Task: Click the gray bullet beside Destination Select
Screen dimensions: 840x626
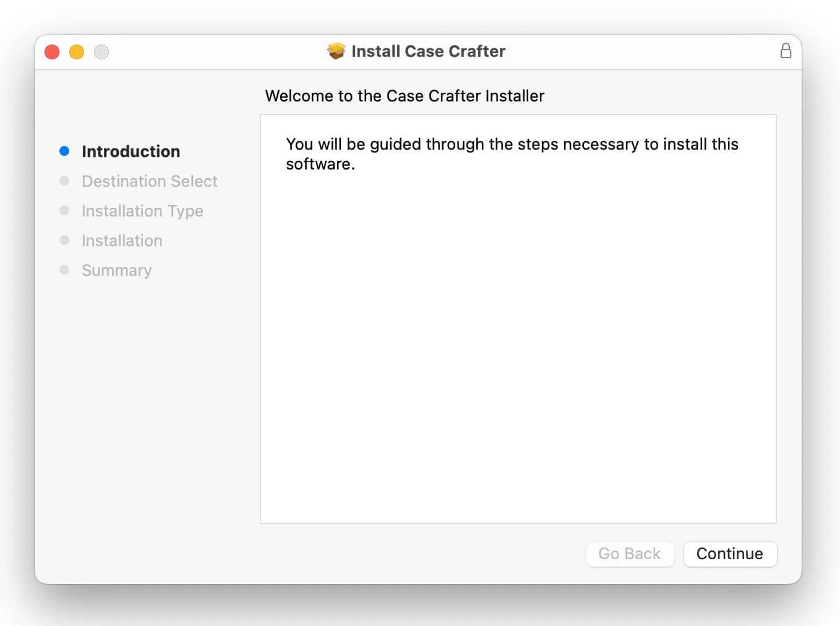Action: [x=64, y=181]
